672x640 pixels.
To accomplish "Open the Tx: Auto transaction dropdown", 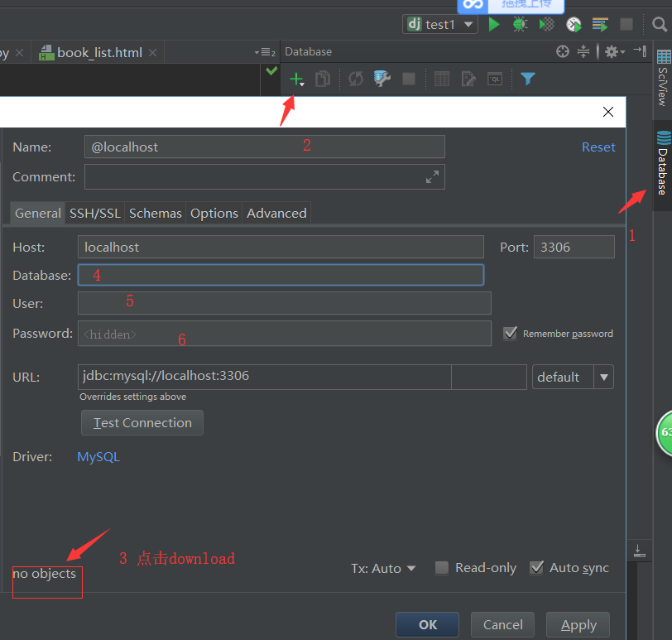I will pyautogui.click(x=384, y=569).
